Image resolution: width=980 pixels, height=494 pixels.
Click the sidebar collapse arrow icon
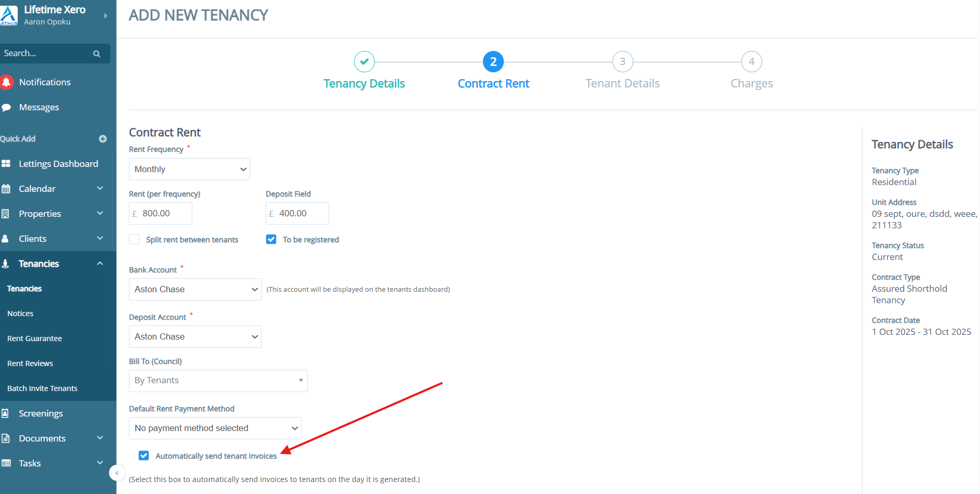pyautogui.click(x=117, y=473)
